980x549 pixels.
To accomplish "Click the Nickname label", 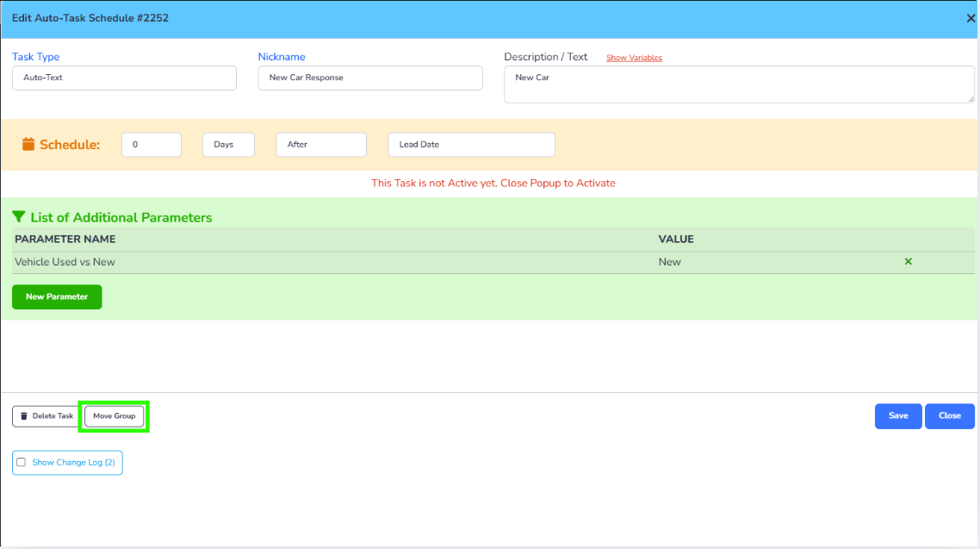I will click(282, 57).
